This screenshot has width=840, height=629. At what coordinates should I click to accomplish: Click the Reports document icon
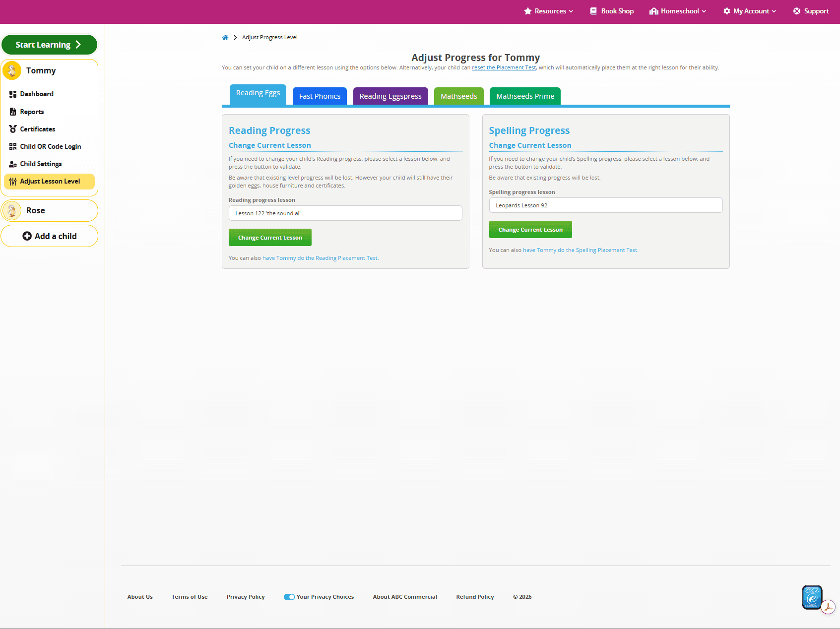pos(13,112)
